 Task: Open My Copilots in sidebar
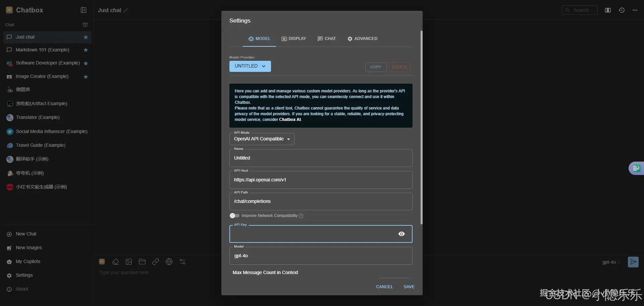(x=47, y=261)
